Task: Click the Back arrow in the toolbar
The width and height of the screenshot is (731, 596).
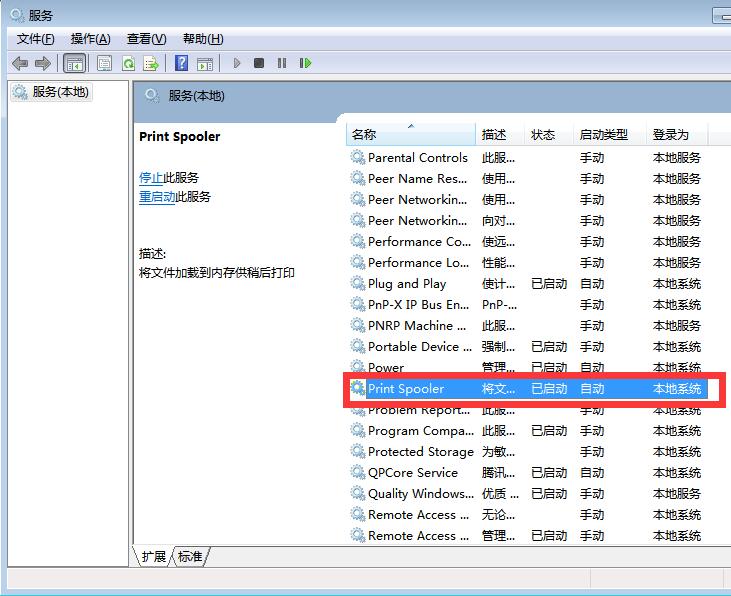Action: tap(19, 63)
